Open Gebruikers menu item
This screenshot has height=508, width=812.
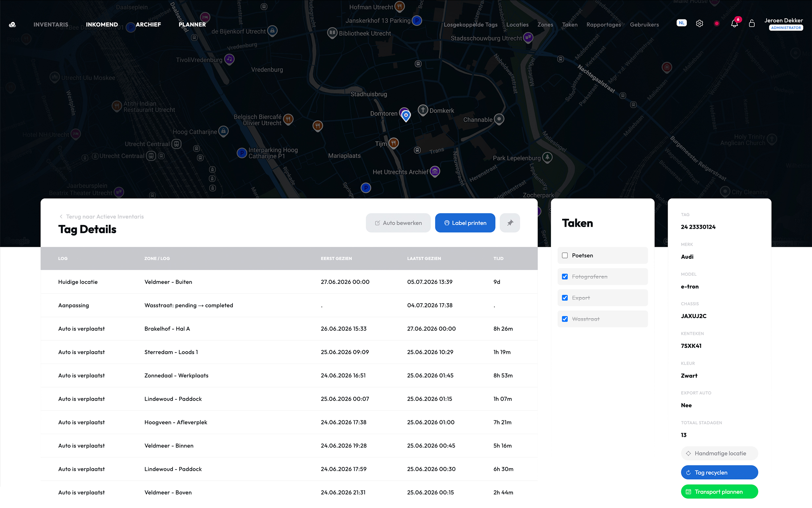(x=644, y=25)
